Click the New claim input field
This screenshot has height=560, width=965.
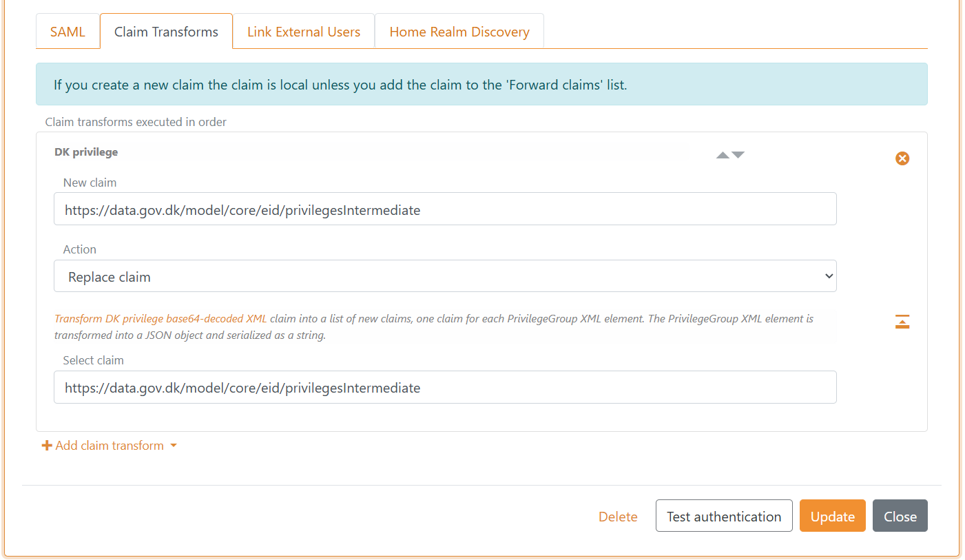(x=444, y=209)
